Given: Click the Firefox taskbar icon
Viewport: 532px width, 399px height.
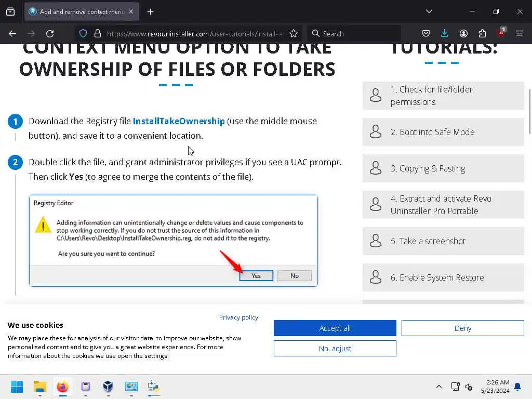Looking at the screenshot, I should click(x=63, y=387).
